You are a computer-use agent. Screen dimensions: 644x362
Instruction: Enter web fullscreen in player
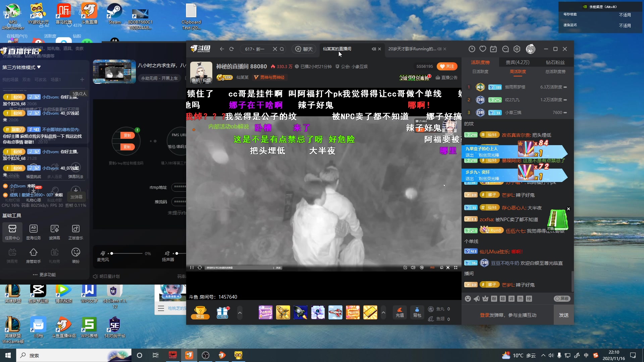tap(448, 267)
